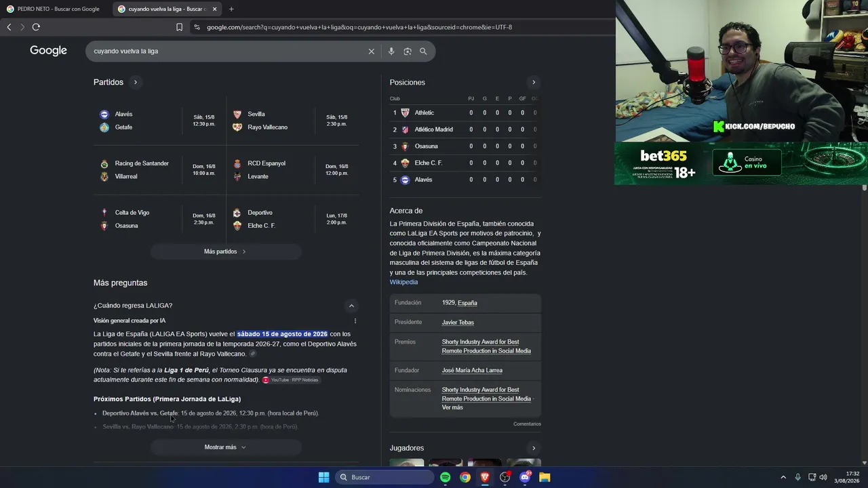Clear the search query with the X

371,52
